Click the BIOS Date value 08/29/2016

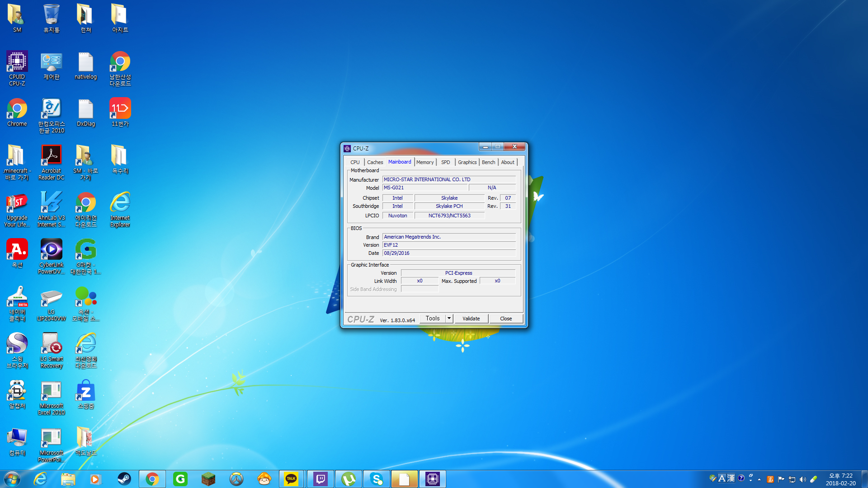tap(449, 253)
